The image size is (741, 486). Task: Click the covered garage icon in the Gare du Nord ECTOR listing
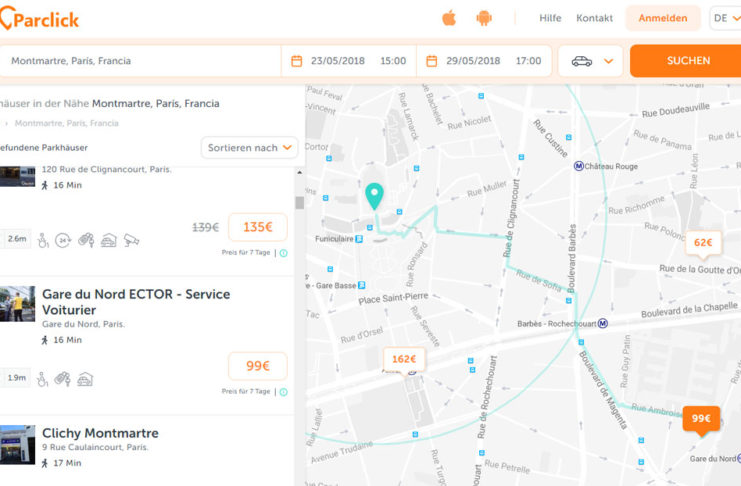[x=85, y=379]
